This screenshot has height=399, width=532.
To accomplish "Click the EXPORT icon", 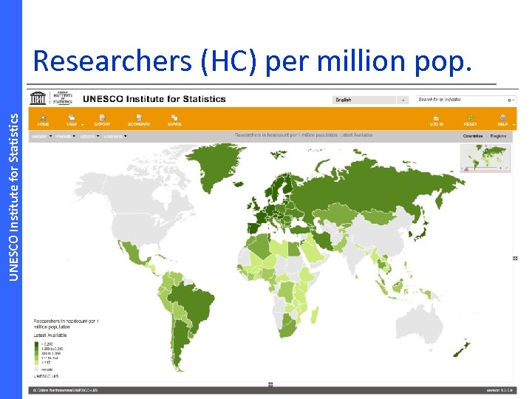I will [x=102, y=117].
